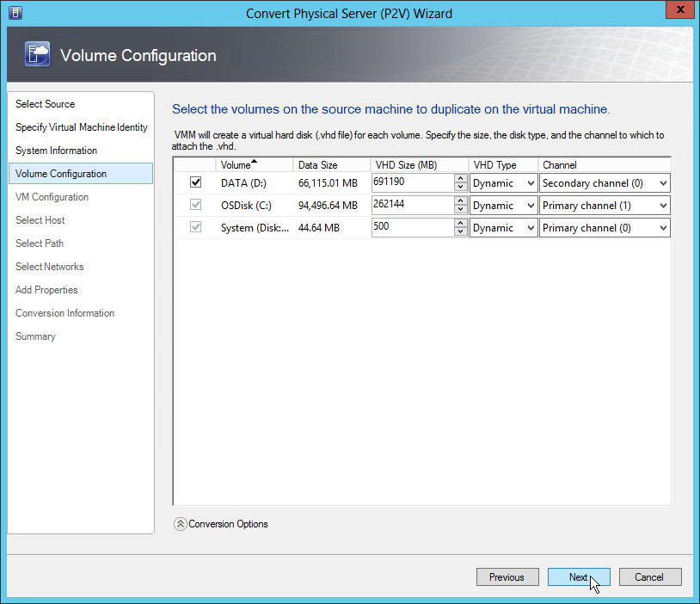The height and width of the screenshot is (604, 700).
Task: Click the Next button
Action: 579,577
